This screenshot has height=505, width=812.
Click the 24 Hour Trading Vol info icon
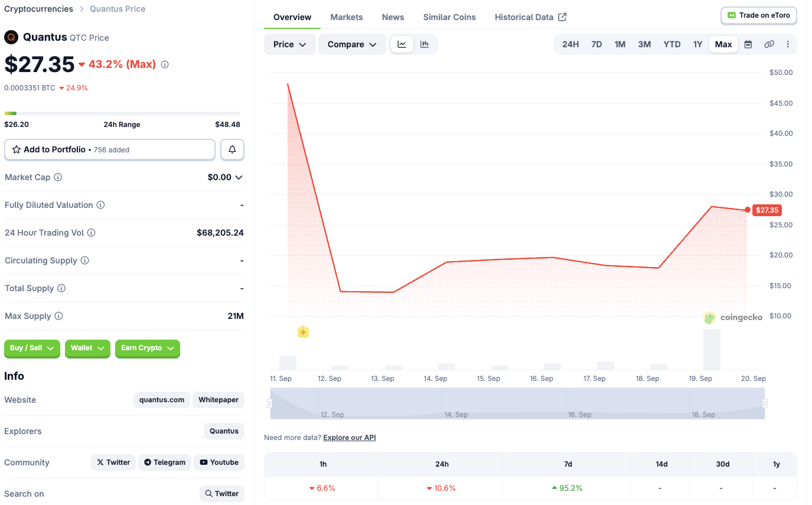pyautogui.click(x=92, y=233)
